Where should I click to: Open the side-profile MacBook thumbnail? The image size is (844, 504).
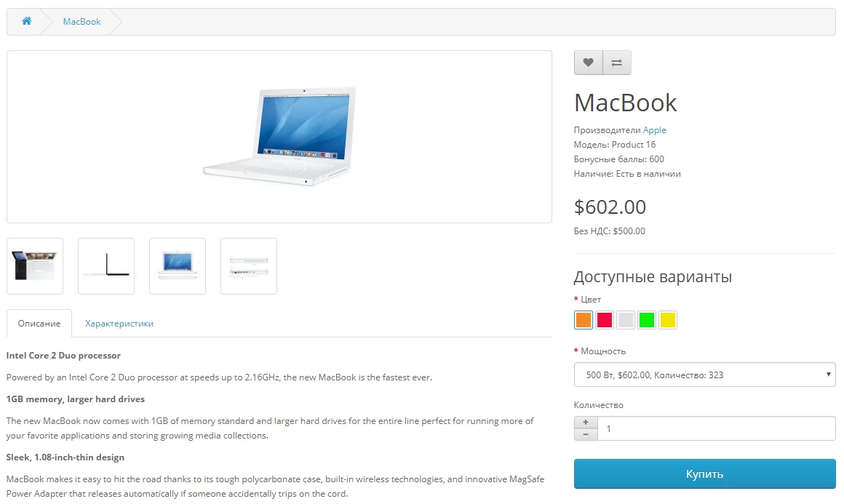(106, 266)
